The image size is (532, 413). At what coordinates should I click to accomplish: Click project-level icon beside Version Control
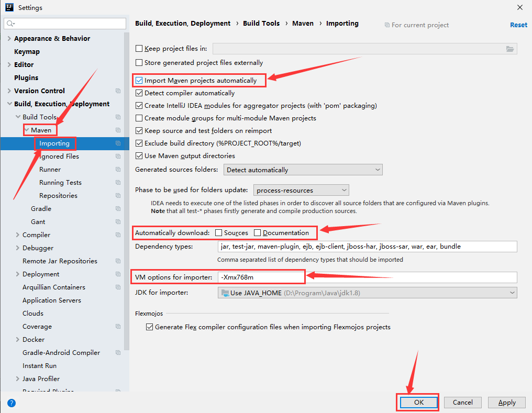tap(118, 91)
